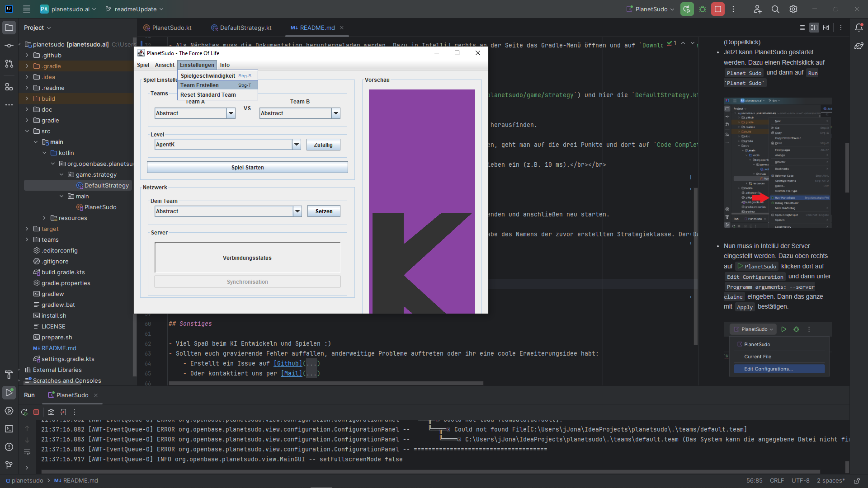Open the Ansicht menu in PlanetSudo window
Screen dimensions: 868x488
165,65
